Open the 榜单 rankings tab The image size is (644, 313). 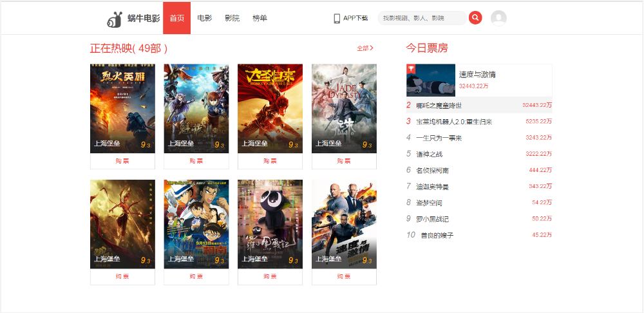coord(260,18)
